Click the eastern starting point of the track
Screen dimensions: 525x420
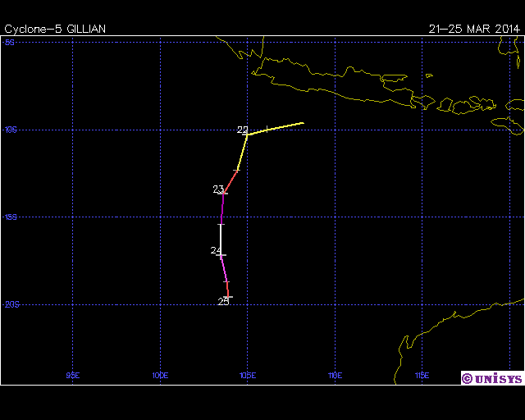303,123
